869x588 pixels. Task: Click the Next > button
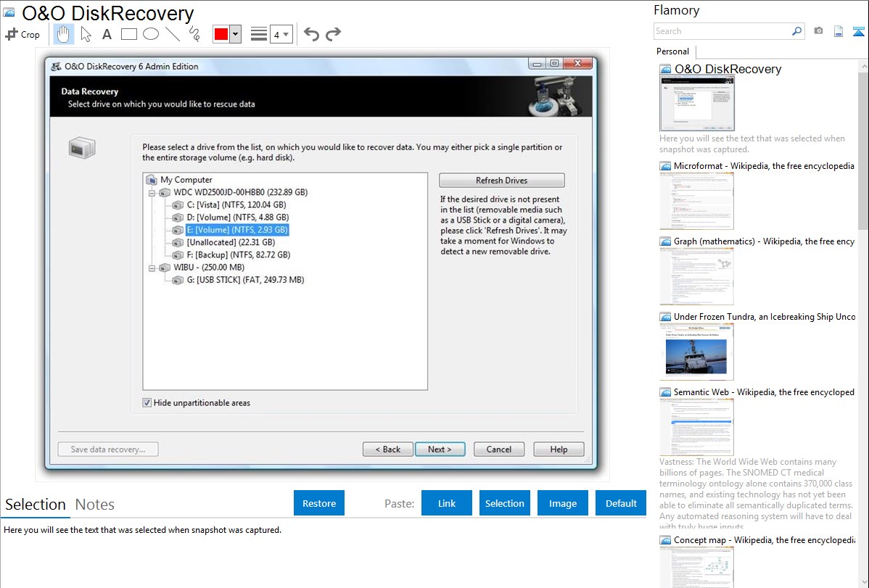click(x=440, y=450)
